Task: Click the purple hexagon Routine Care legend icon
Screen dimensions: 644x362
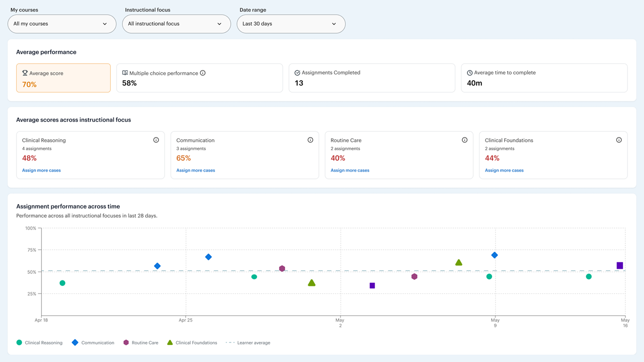Action: coord(126,343)
